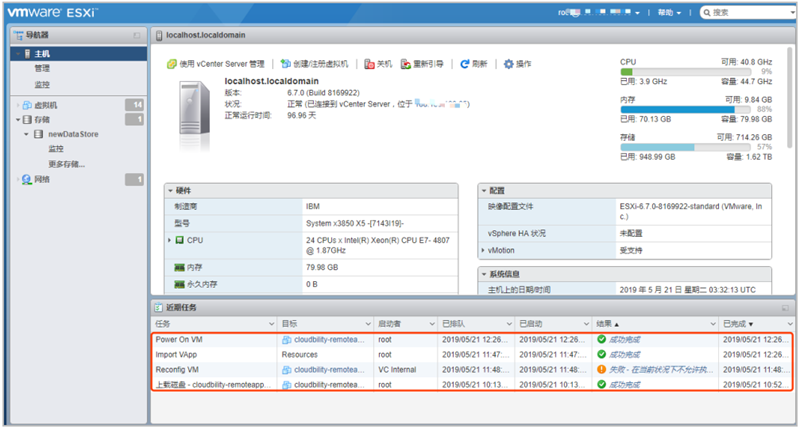800x429 pixels.
Task: Expand the CPU row in the Hardware panel
Action: [170, 240]
